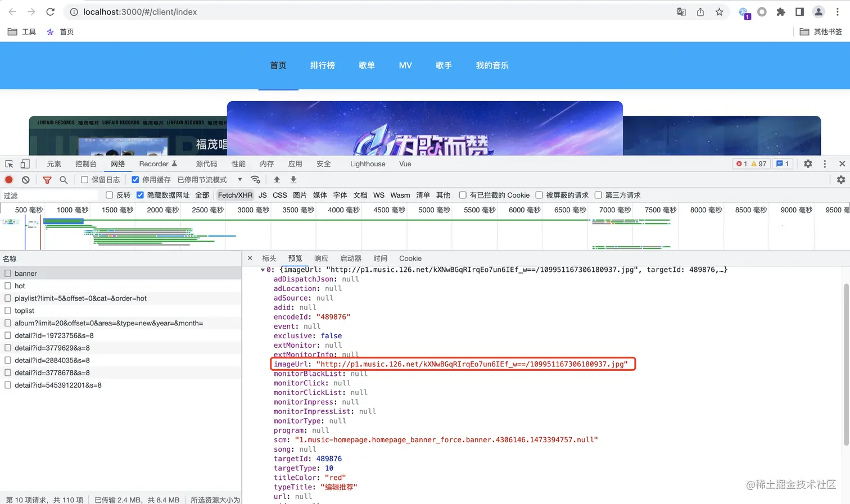The image size is (850, 504).
Task: Tick the checkbox beside banner request
Action: [x=8, y=274]
